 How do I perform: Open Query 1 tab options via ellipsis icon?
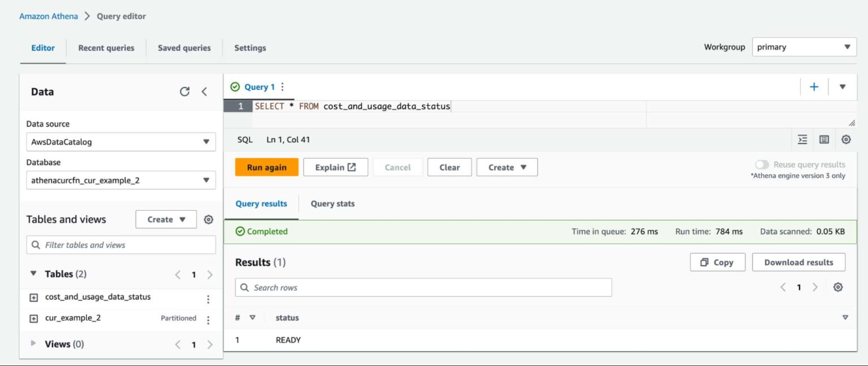click(281, 86)
